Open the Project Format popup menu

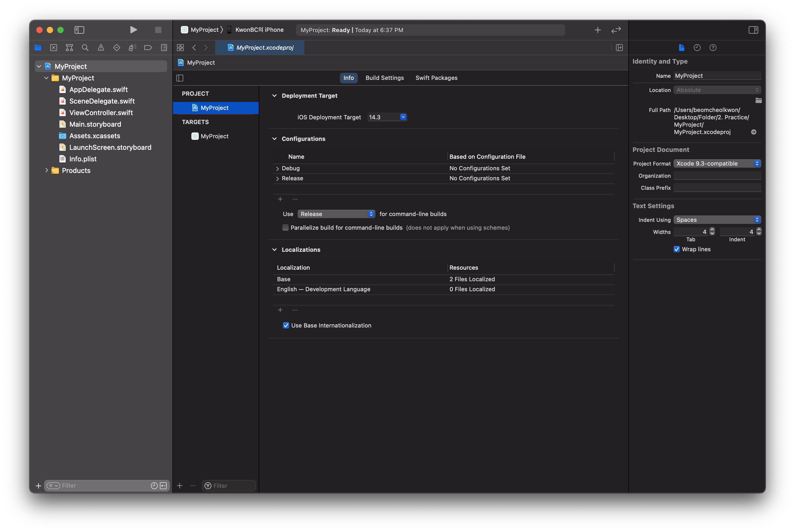click(717, 163)
